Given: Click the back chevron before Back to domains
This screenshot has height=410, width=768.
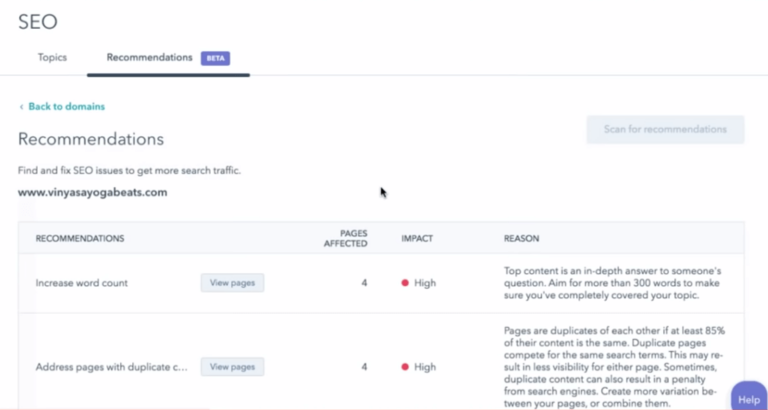Looking at the screenshot, I should [x=21, y=107].
